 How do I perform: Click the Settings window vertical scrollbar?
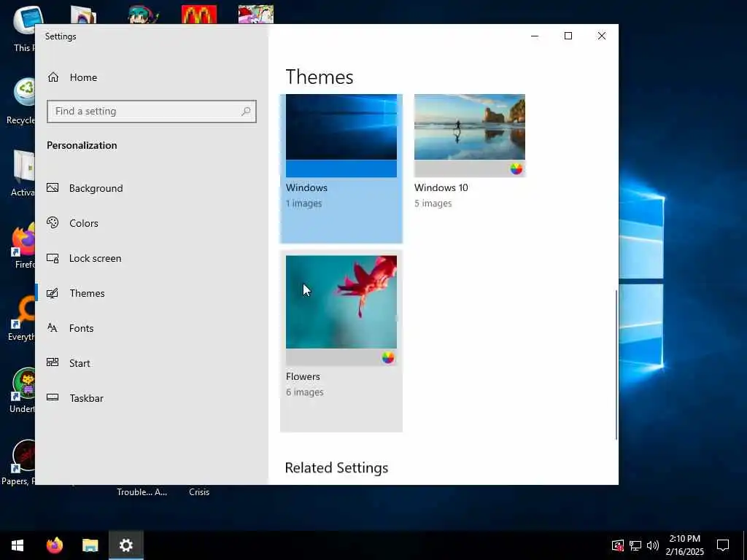click(x=616, y=365)
